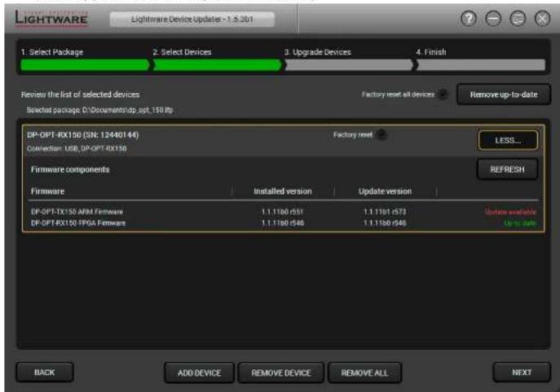Toggle Factory reset all devices

tap(443, 95)
